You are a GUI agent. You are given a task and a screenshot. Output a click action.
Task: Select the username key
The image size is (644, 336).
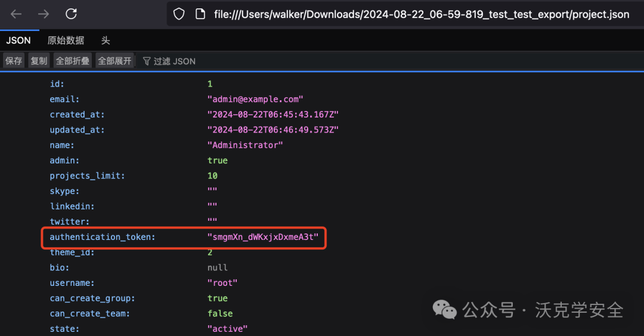[x=72, y=283]
